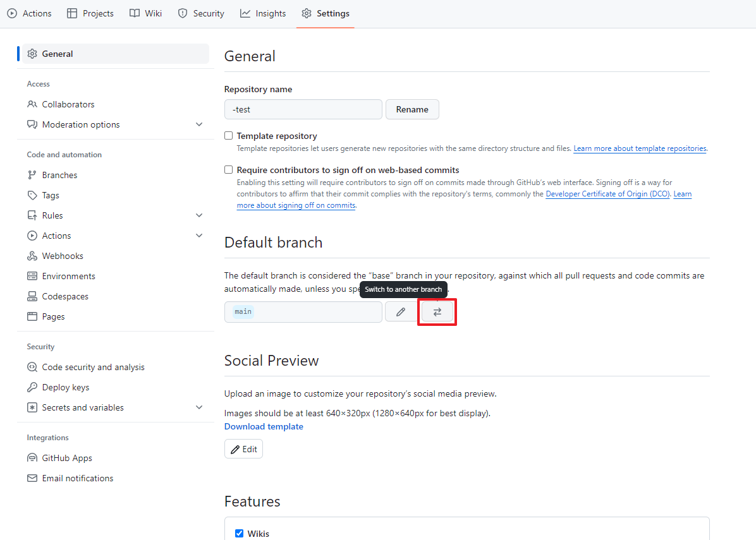Click the social preview Edit button
Image resolution: width=756 pixels, height=540 pixels.
tap(243, 449)
